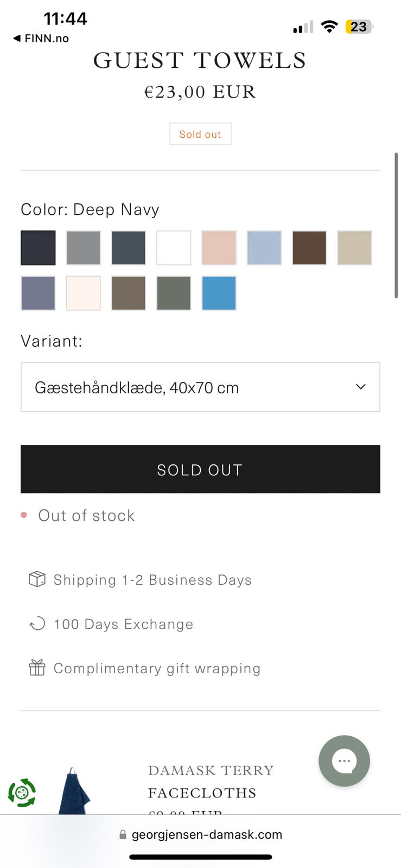Open Damask Terry Facecloths product link
This screenshot has height=868, width=401.
(x=211, y=781)
